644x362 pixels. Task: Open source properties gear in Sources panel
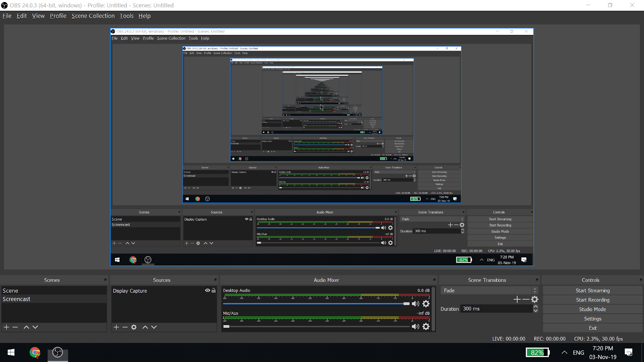[x=134, y=327]
